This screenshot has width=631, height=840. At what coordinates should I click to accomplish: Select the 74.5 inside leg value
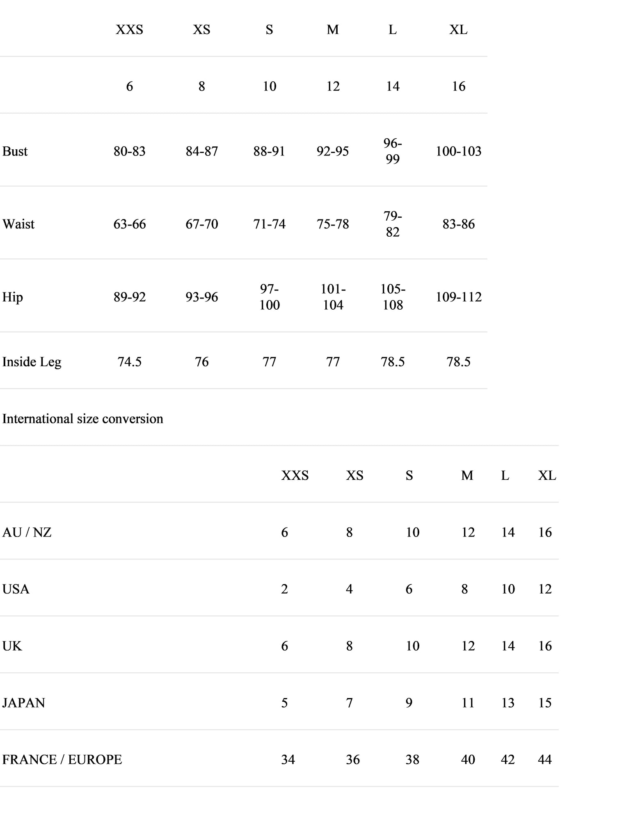point(130,362)
